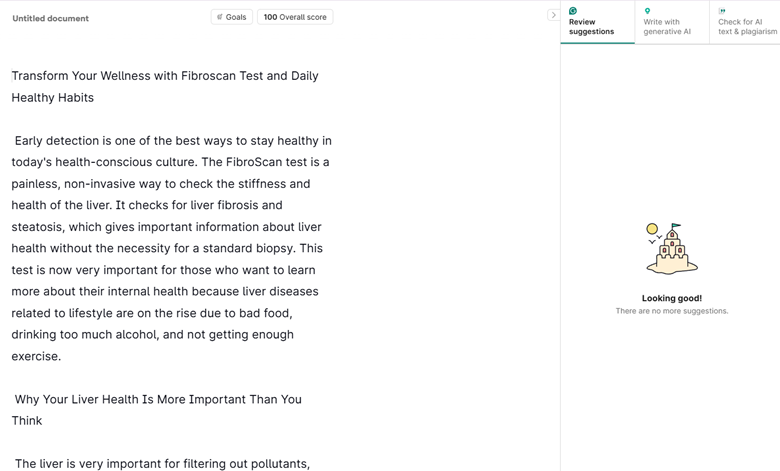Click the plagiarism check quote icon

coord(722,11)
